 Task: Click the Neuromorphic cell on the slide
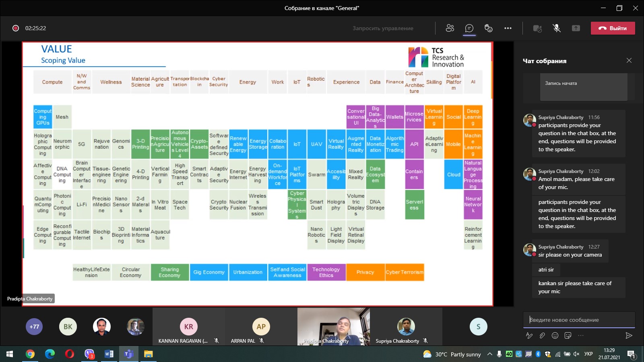pos(62,144)
